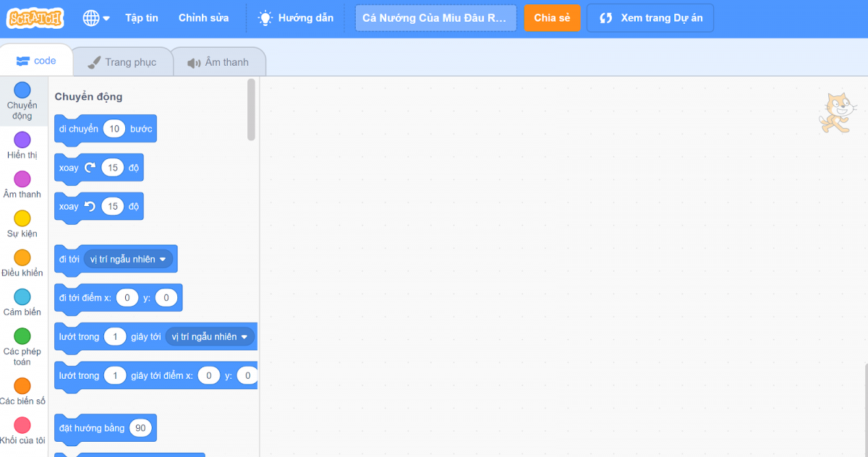Expand dropdown in lướt trong giây tới block
The image size is (868, 457).
tap(244, 337)
